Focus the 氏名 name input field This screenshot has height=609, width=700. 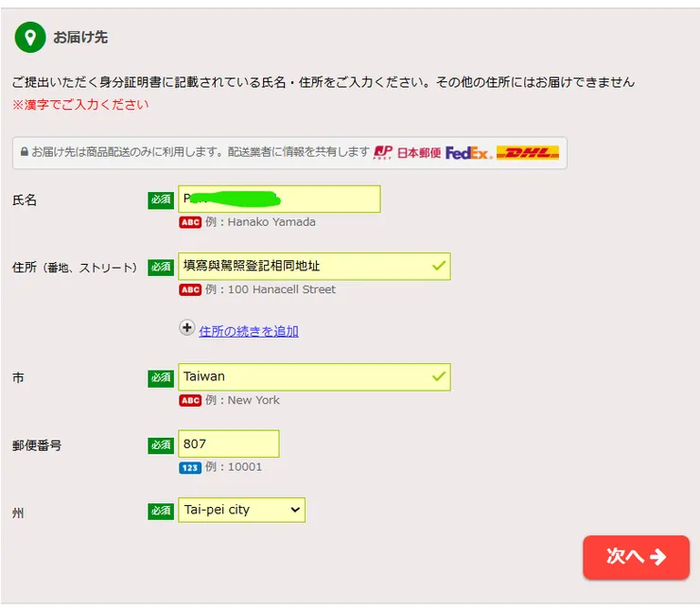pyautogui.click(x=279, y=199)
